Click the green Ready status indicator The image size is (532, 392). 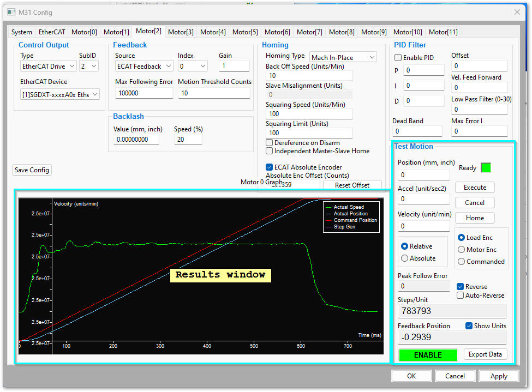(x=486, y=168)
